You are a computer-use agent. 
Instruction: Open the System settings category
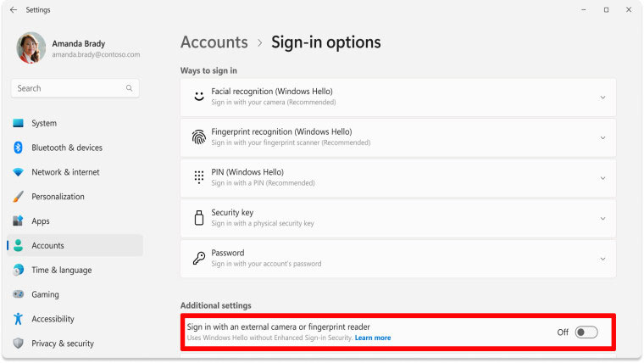(x=44, y=123)
